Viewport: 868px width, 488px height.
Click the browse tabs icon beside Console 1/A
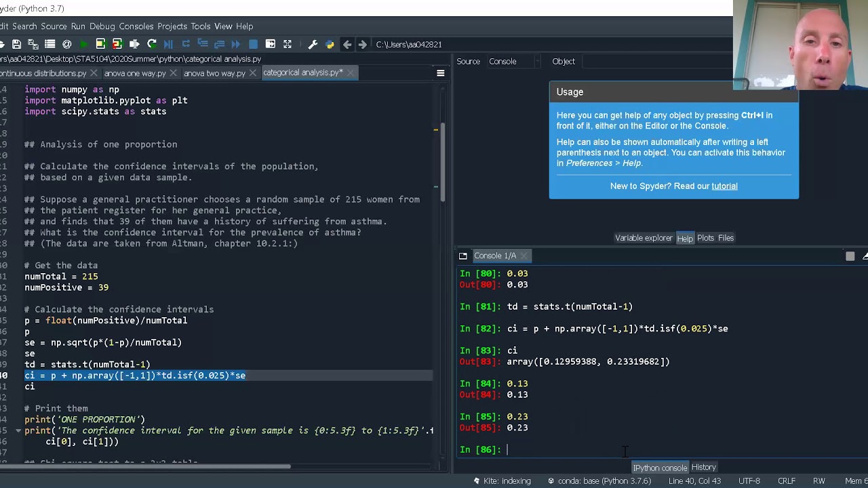coord(463,256)
